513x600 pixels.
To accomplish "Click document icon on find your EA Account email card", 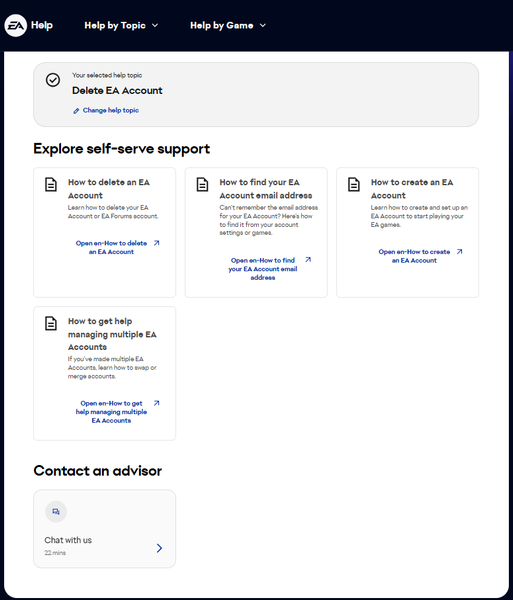I will (x=202, y=184).
